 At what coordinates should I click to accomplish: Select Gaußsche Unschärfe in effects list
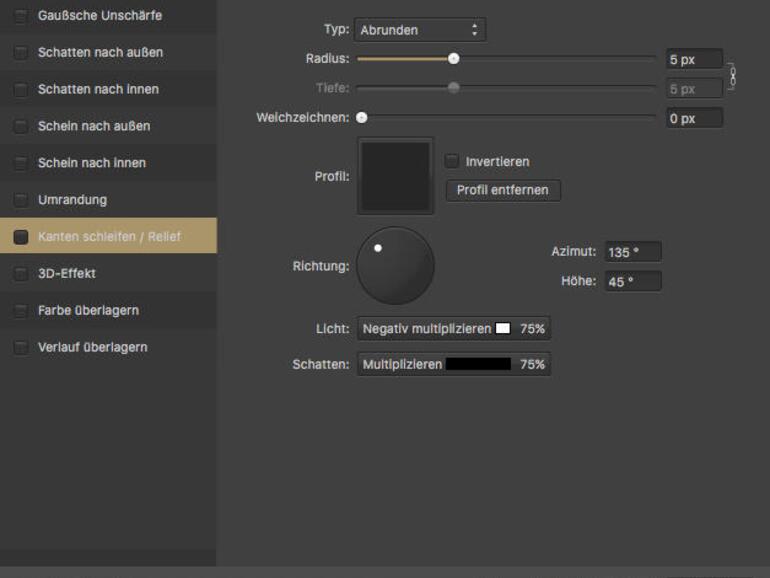[108, 16]
